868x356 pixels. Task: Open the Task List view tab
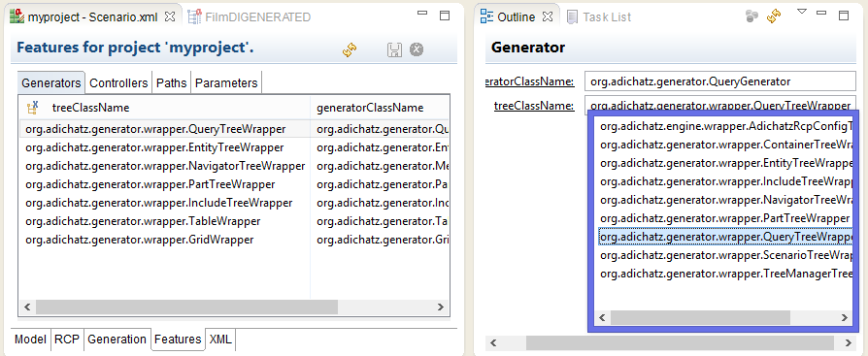(599, 17)
